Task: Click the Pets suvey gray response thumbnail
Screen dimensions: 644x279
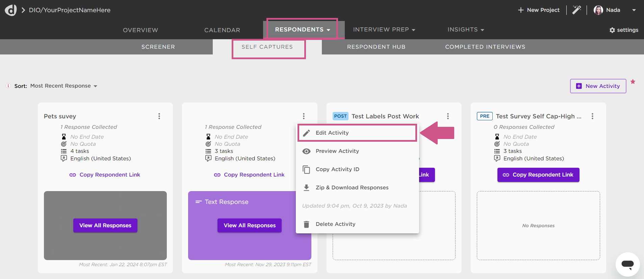Action: [x=105, y=226]
